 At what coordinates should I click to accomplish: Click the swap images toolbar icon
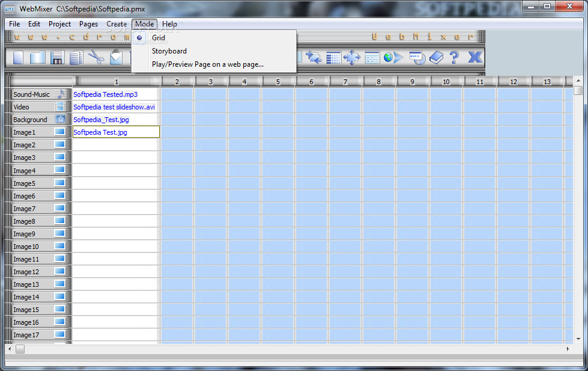pyautogui.click(x=314, y=58)
